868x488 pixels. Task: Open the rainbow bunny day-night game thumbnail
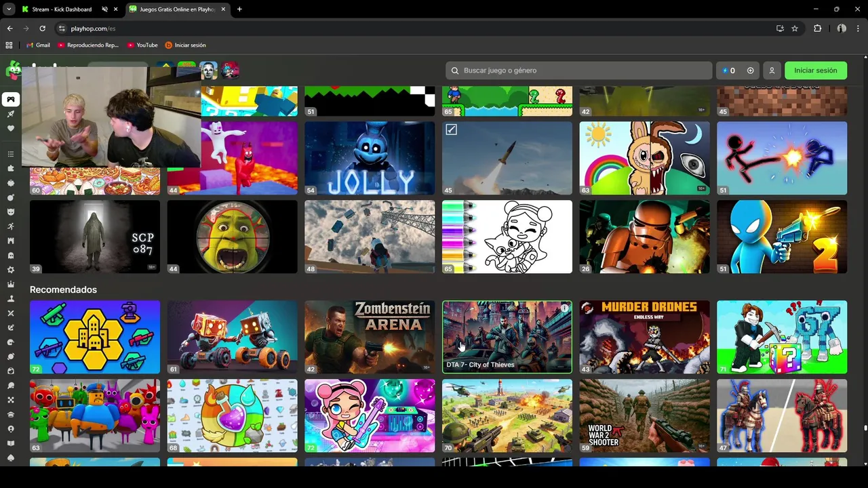click(644, 158)
